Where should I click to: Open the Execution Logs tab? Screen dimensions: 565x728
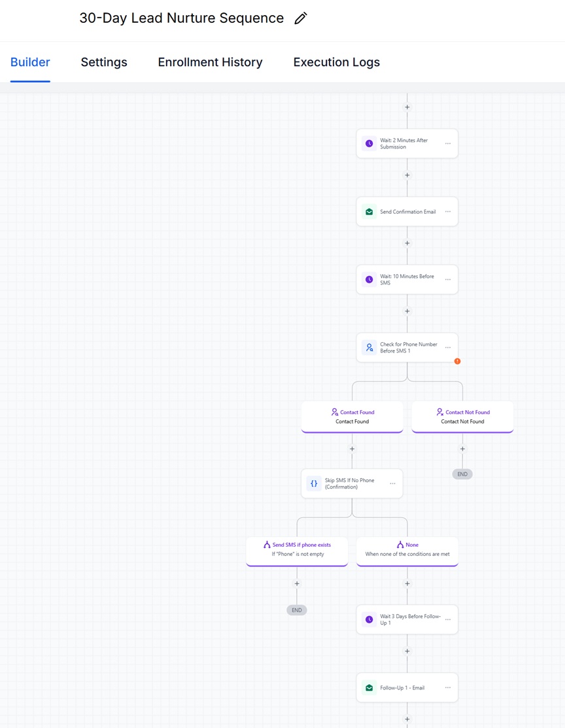[336, 62]
